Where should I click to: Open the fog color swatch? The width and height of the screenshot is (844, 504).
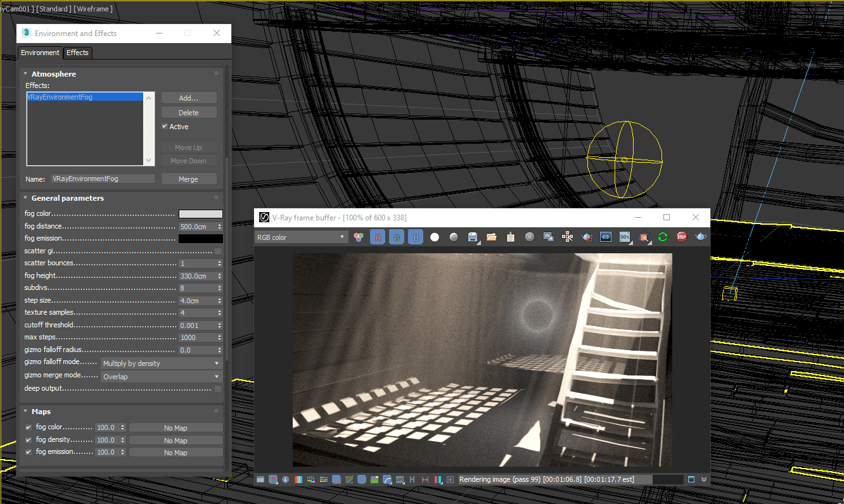pyautogui.click(x=201, y=213)
